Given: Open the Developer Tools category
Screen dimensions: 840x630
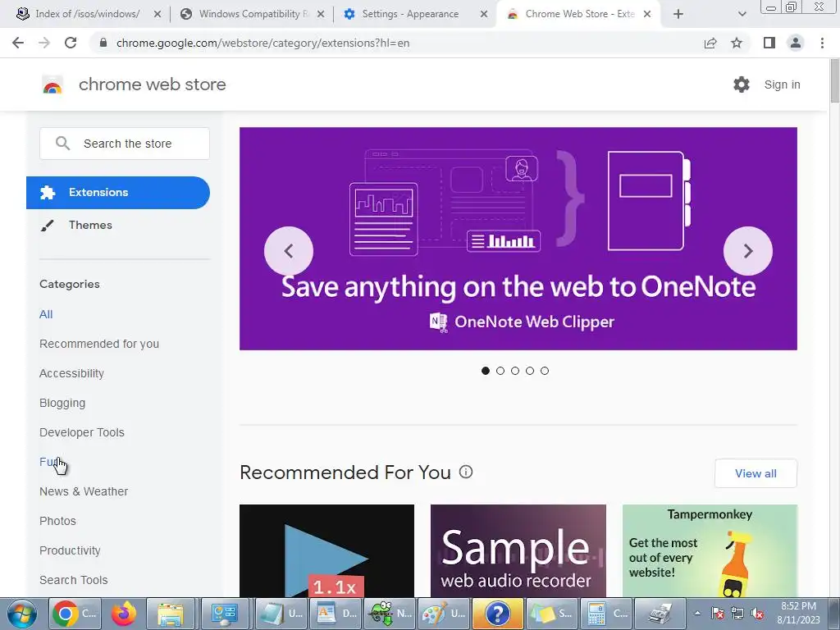Looking at the screenshot, I should (82, 432).
